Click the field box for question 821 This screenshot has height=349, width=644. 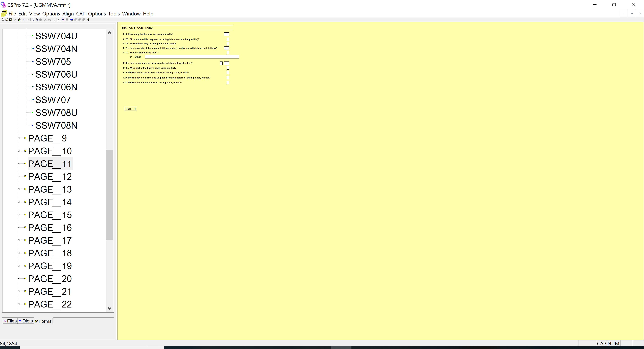pyautogui.click(x=228, y=83)
